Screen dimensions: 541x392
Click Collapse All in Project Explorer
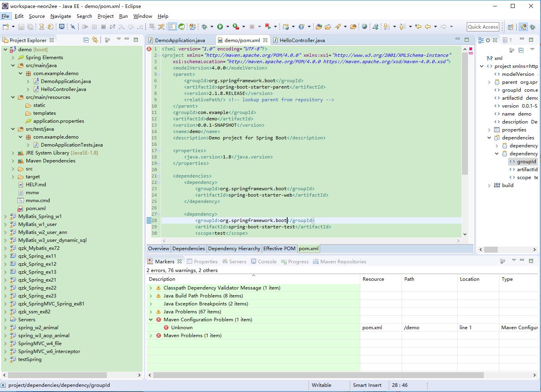[86, 40]
